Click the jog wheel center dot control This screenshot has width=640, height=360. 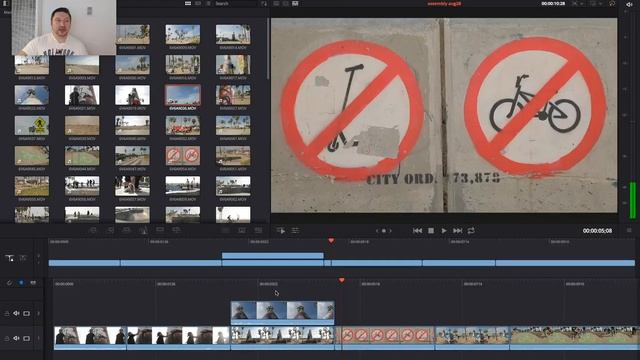tap(384, 231)
